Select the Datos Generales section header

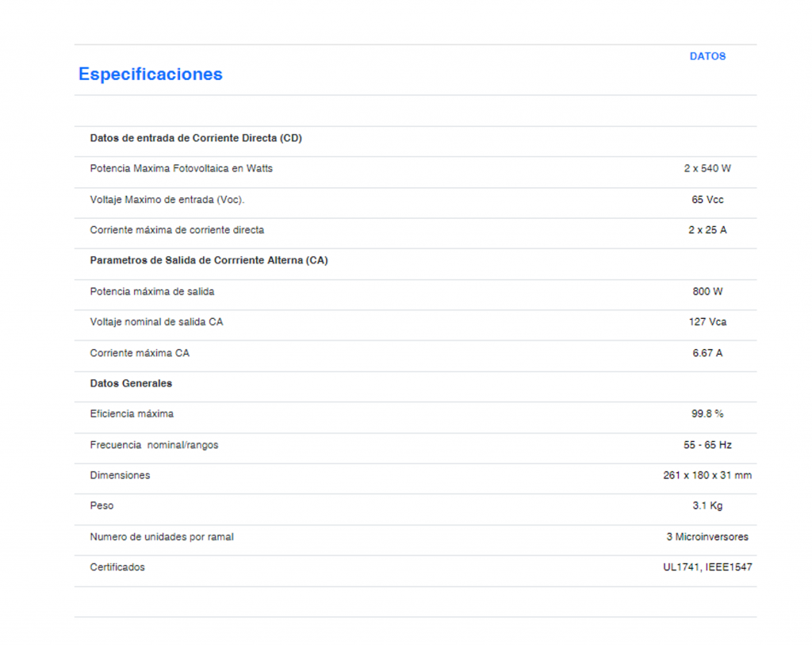click(131, 384)
